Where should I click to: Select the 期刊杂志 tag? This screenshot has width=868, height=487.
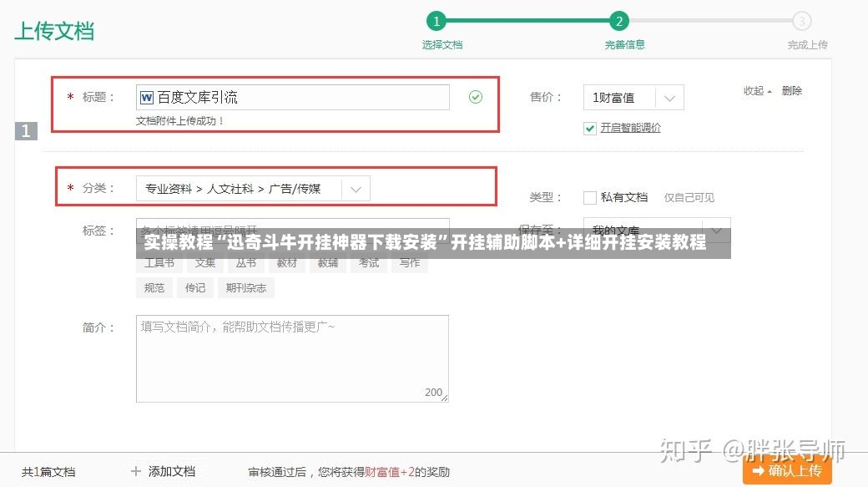point(245,288)
